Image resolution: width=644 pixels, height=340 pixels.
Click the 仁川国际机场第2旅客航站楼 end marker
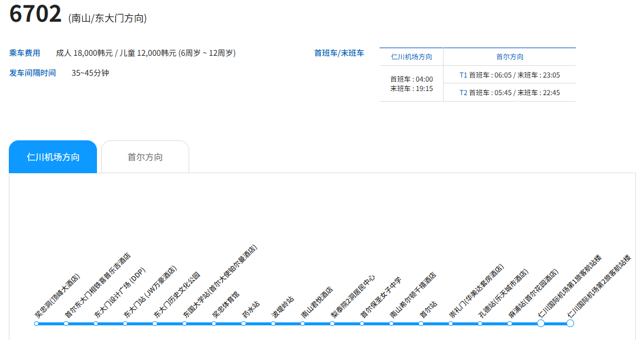pos(570,323)
